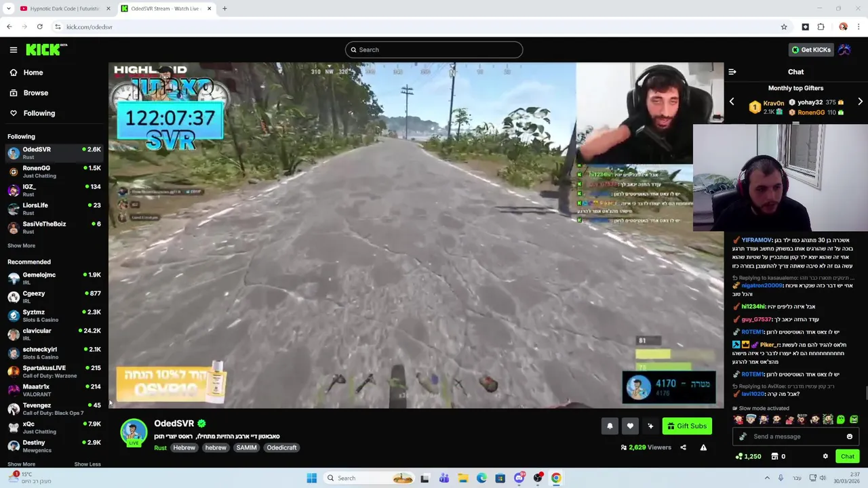Click the live stream video player
Image resolution: width=868 pixels, height=488 pixels.
(416, 236)
